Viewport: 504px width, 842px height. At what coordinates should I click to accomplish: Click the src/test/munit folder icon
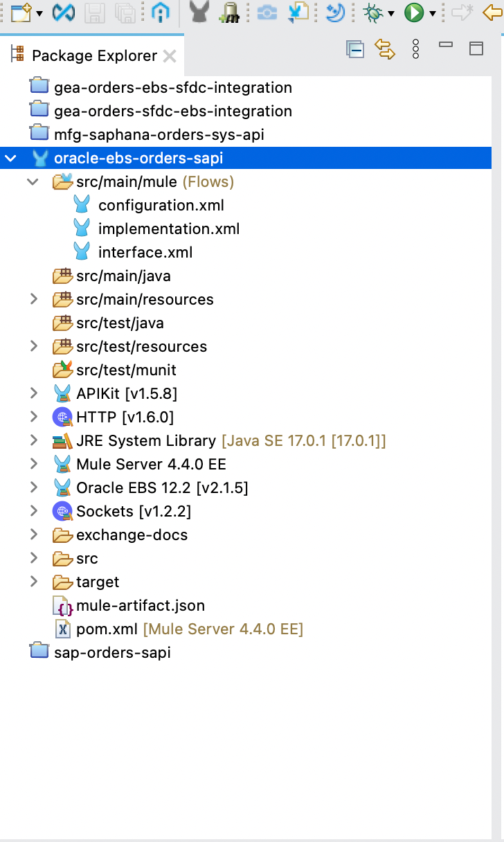(x=62, y=370)
